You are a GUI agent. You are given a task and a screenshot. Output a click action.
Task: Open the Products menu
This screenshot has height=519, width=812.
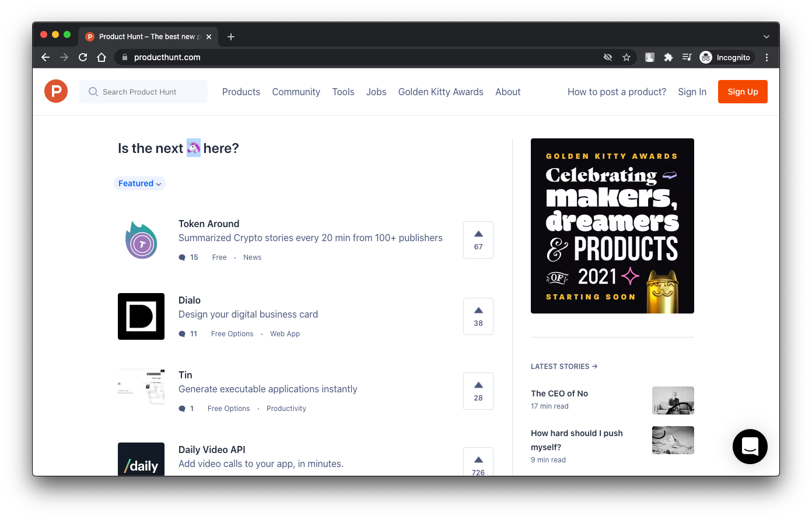tap(241, 92)
